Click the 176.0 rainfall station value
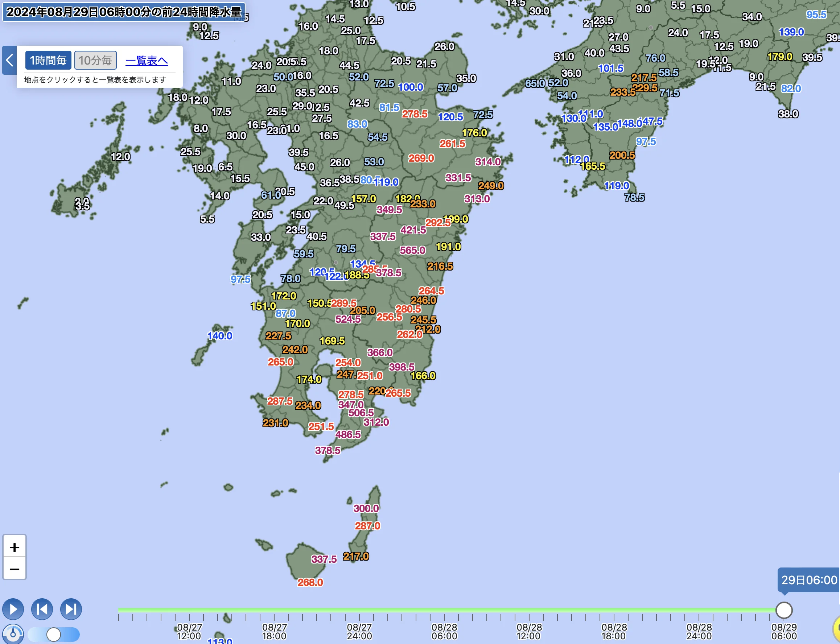This screenshot has height=644, width=840. [474, 133]
